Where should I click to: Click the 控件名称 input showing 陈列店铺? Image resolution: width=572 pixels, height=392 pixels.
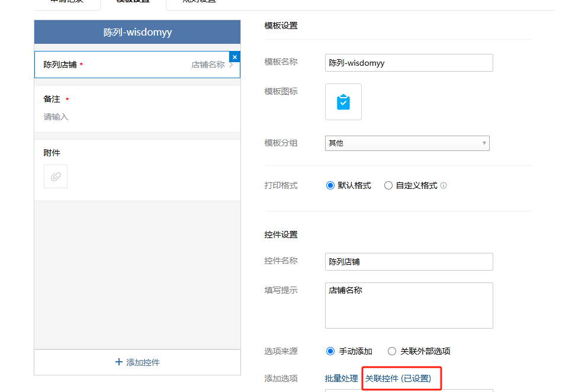pyautogui.click(x=409, y=261)
